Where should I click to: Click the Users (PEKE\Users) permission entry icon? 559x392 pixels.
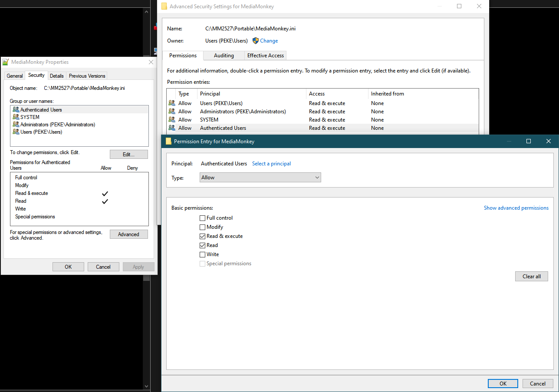click(x=172, y=103)
